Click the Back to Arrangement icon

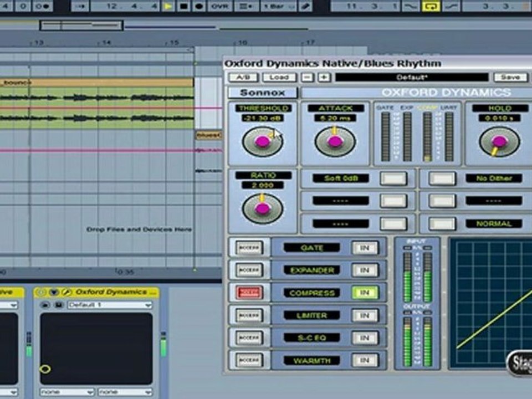(x=245, y=6)
